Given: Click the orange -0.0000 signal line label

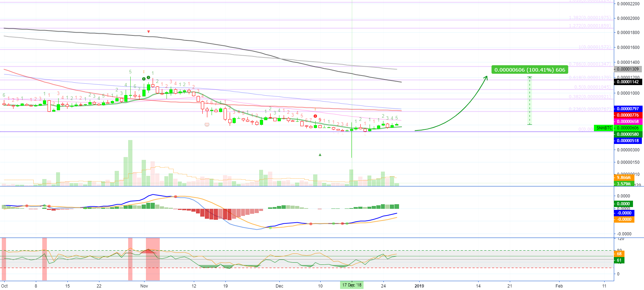Looking at the screenshot, I should click(x=624, y=219).
